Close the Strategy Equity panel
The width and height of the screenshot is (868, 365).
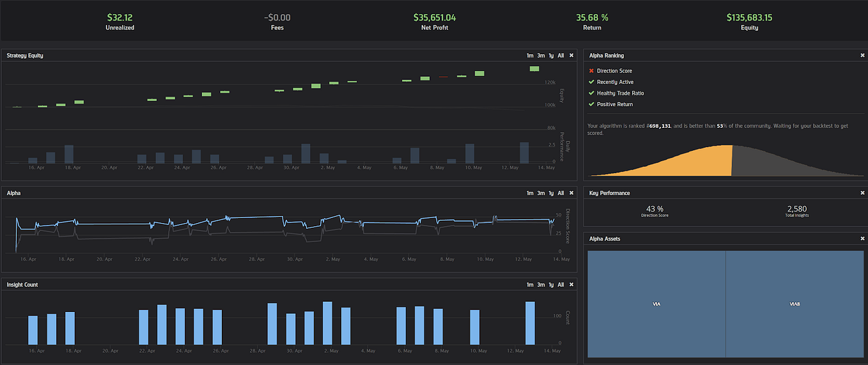(x=571, y=56)
